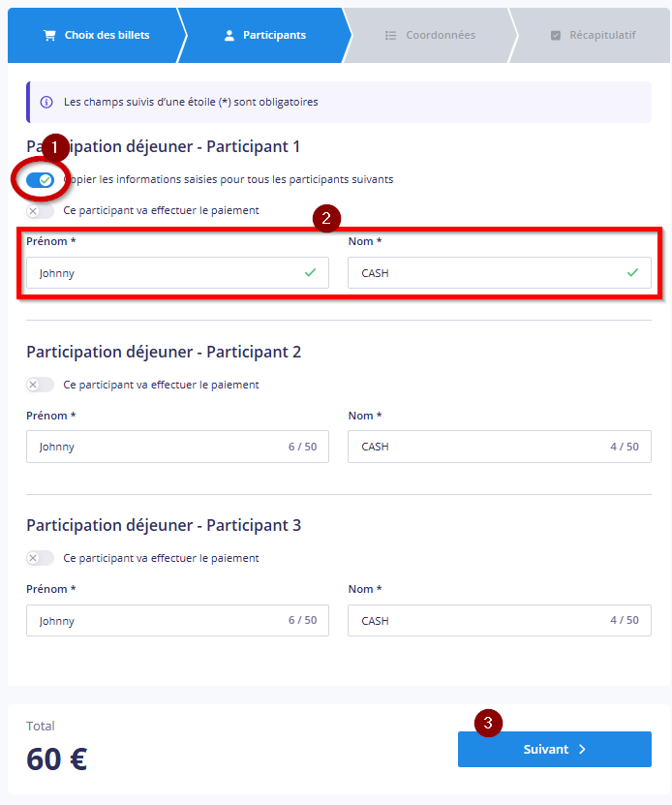Click Participant 1 Prénom field
The height and width of the screenshot is (805, 672).
tap(165, 273)
